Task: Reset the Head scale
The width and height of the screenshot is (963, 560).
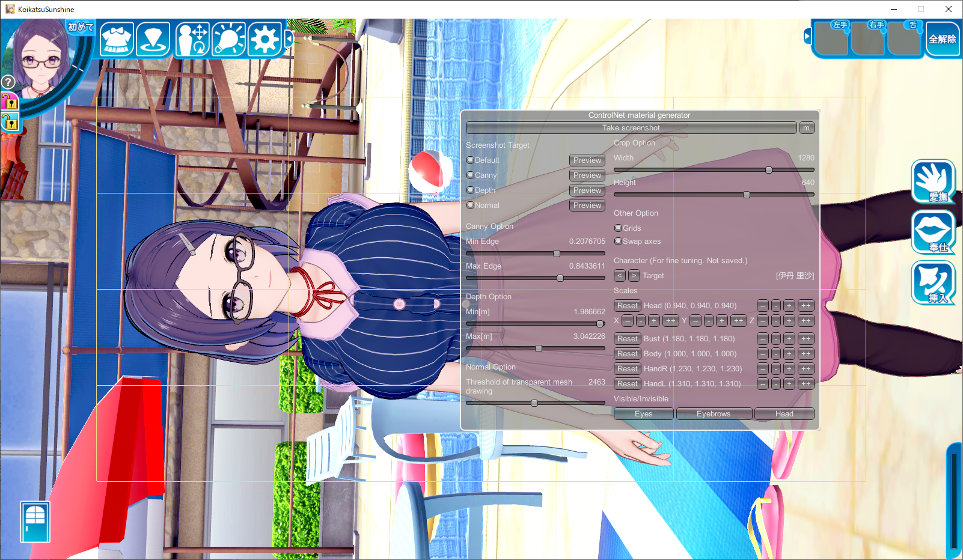Action: pyautogui.click(x=628, y=306)
